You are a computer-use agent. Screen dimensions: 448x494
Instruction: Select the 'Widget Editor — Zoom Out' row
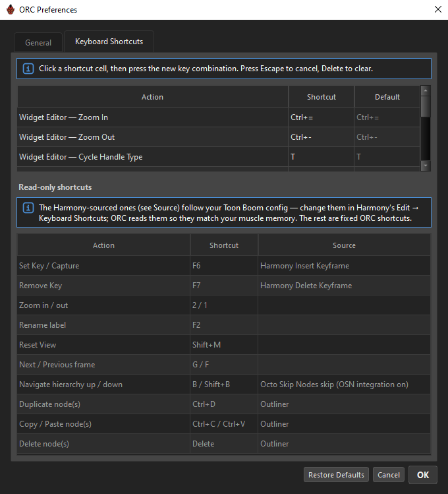click(219, 137)
